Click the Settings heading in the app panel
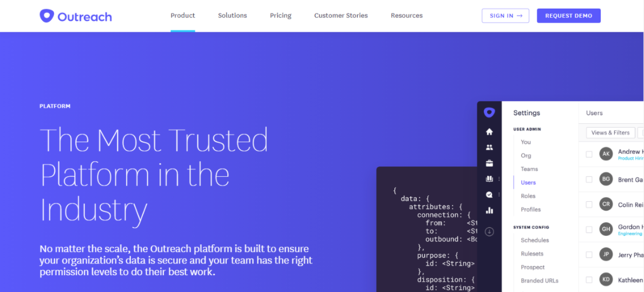This screenshot has height=292, width=644. tap(527, 113)
